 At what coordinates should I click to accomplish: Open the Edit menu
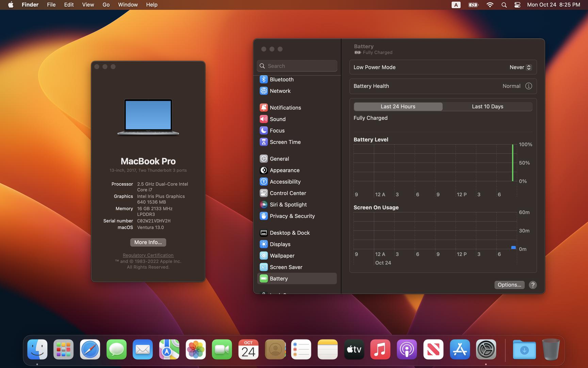(x=69, y=5)
